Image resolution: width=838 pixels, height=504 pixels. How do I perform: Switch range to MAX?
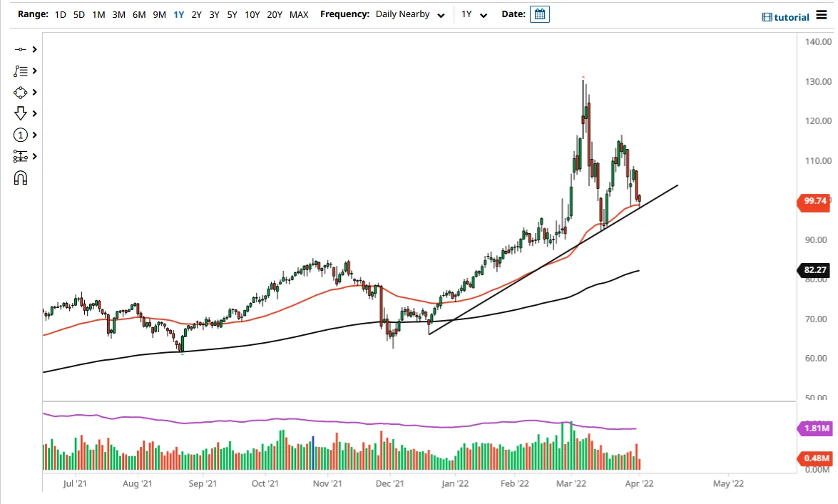click(299, 15)
